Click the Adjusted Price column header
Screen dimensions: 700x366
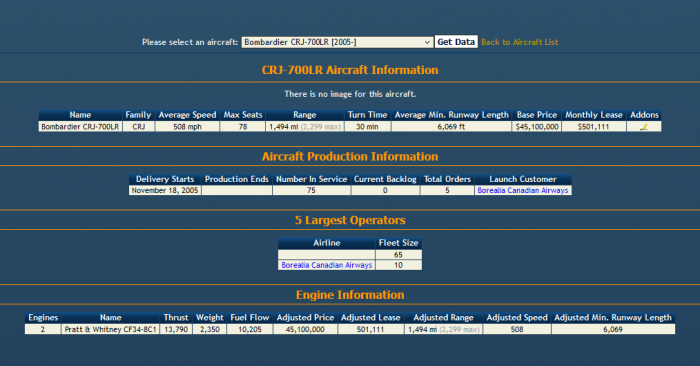(x=305, y=318)
